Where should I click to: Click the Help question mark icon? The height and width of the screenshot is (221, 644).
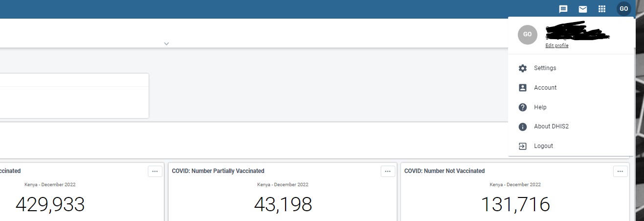point(522,107)
